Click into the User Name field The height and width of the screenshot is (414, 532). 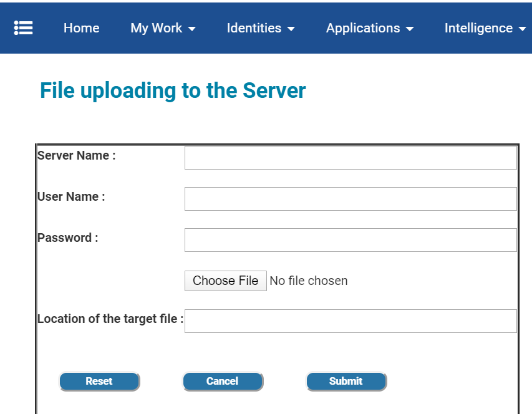click(x=351, y=199)
